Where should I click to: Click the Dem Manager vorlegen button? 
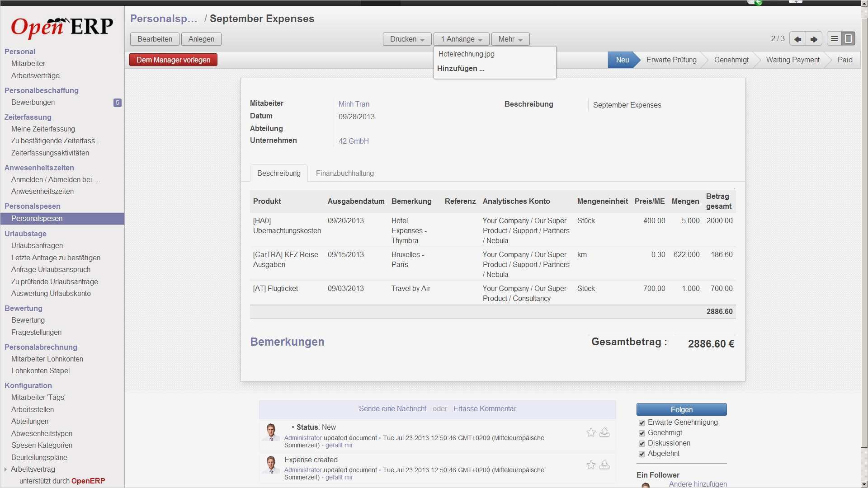[x=173, y=59]
